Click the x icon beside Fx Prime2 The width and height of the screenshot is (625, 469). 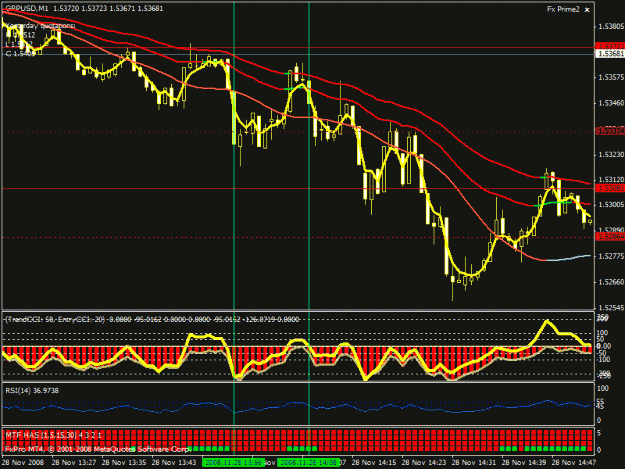[x=587, y=10]
